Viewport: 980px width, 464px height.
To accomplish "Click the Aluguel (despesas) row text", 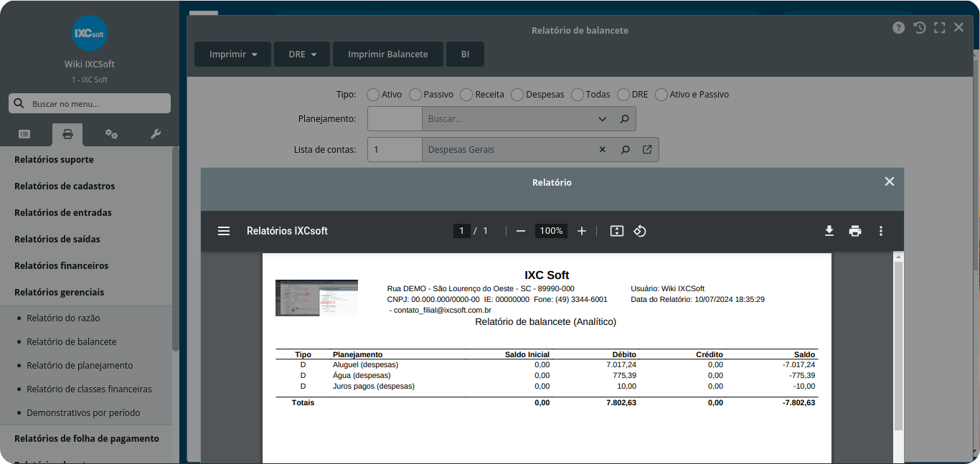I will [x=365, y=364].
